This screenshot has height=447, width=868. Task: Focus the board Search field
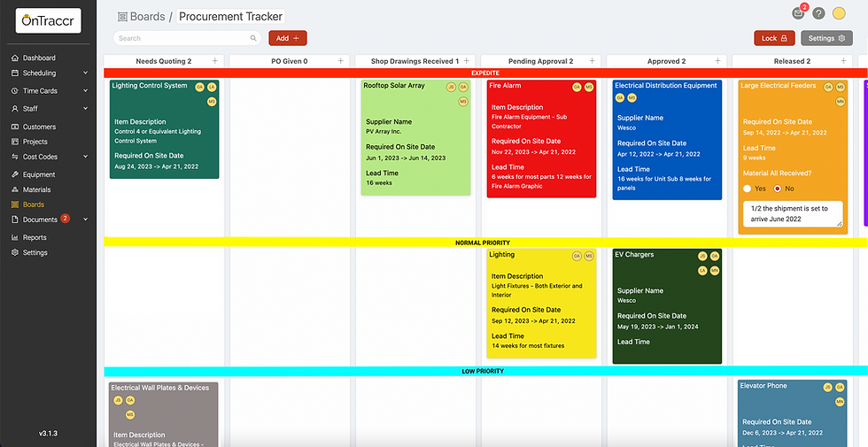(187, 38)
